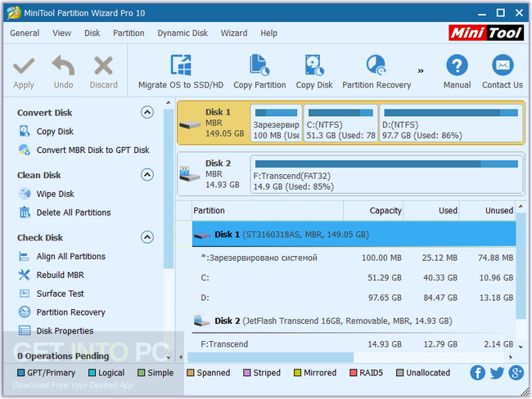This screenshot has width=532, height=399.
Task: Open the Facebook icon link
Action: (477, 373)
